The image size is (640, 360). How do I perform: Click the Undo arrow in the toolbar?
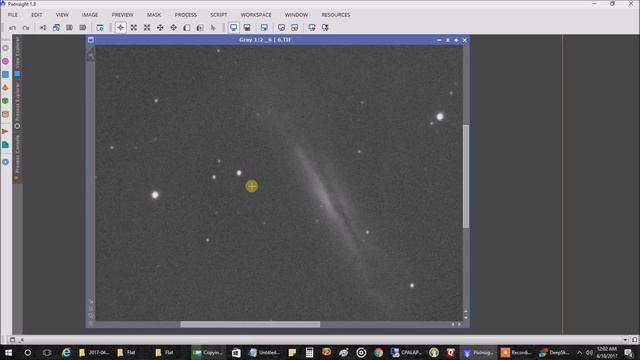pos(13,28)
